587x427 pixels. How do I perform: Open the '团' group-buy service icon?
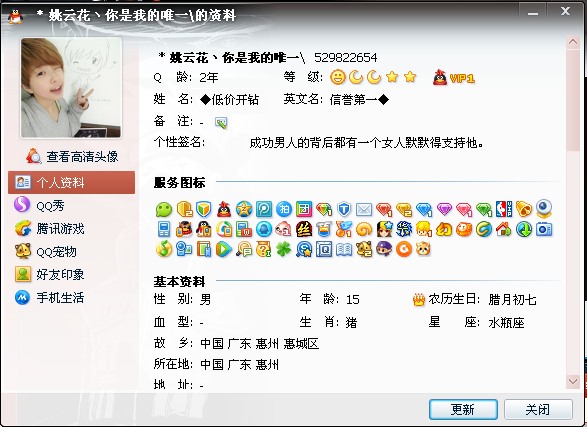pos(304,210)
